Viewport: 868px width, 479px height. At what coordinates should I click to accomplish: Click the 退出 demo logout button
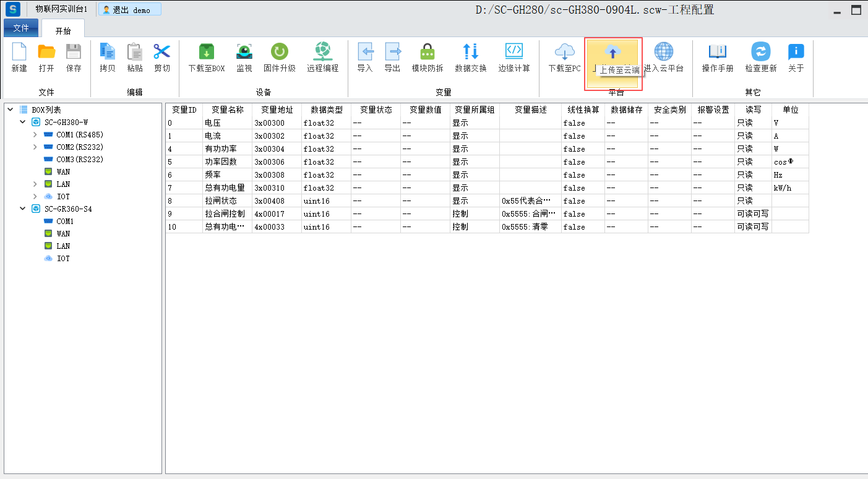130,10
